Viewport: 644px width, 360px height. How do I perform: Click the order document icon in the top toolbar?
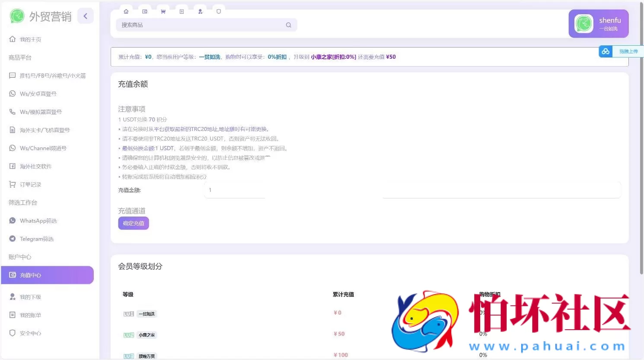point(182,11)
